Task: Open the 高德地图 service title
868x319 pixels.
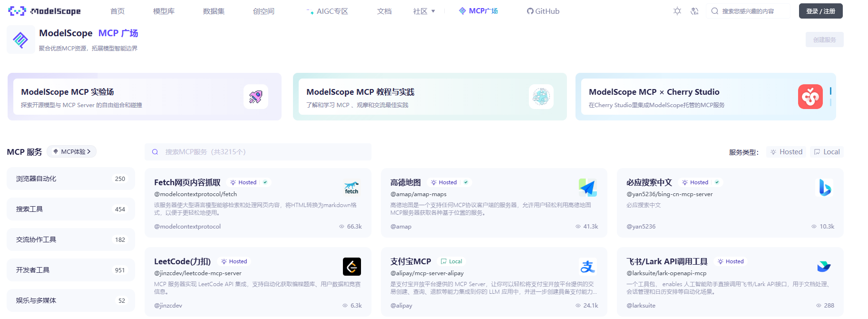Action: [406, 182]
